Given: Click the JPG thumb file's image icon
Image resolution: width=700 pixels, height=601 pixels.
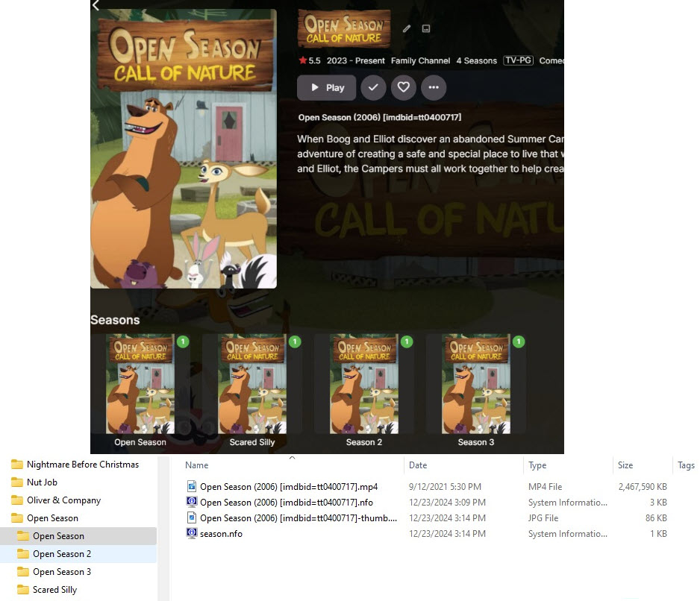Looking at the screenshot, I should 192,517.
